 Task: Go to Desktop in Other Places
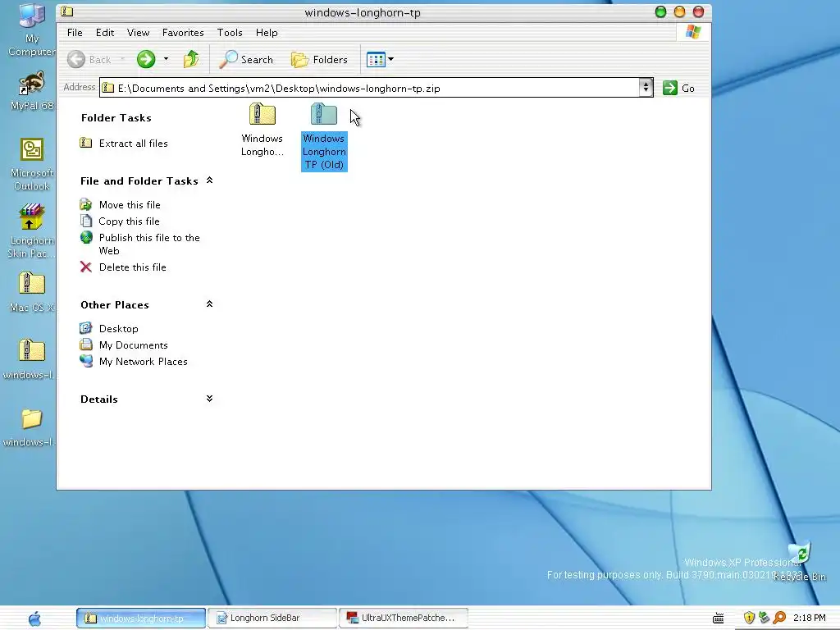tap(118, 329)
